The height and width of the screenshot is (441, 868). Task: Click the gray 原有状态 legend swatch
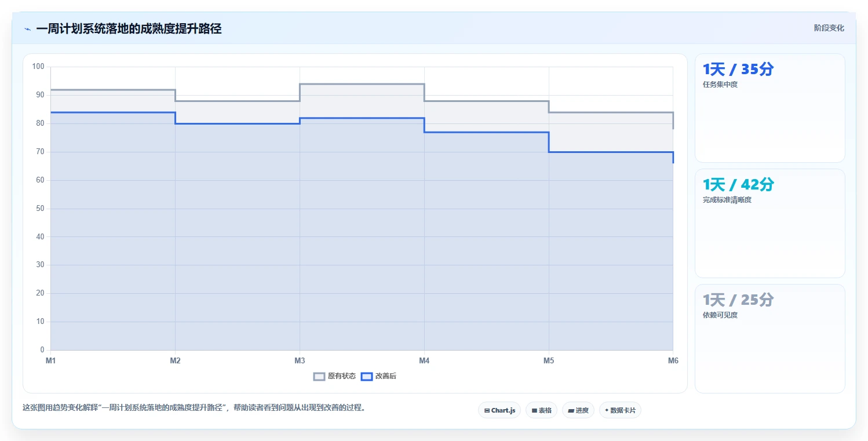[319, 376]
